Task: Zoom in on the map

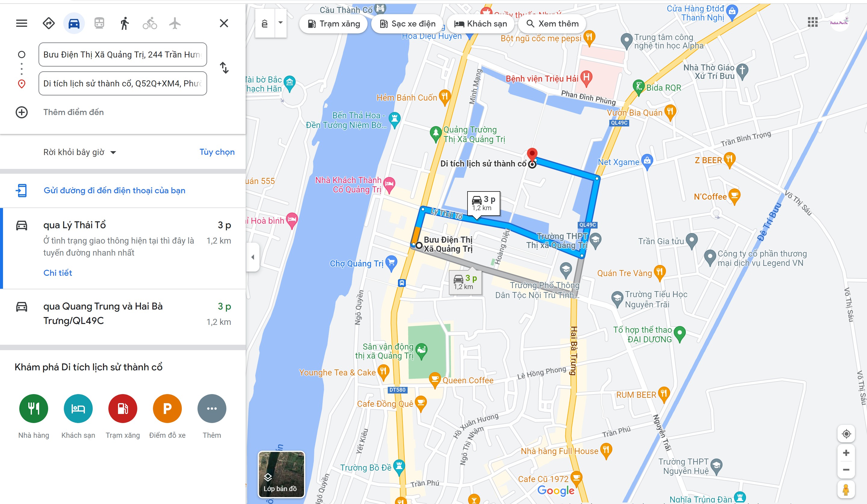Action: tap(846, 453)
